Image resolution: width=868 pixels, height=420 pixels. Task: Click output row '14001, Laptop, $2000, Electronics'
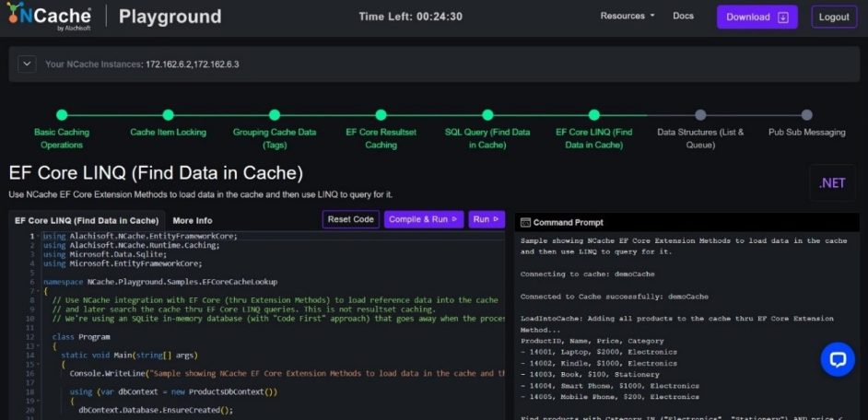coord(598,352)
